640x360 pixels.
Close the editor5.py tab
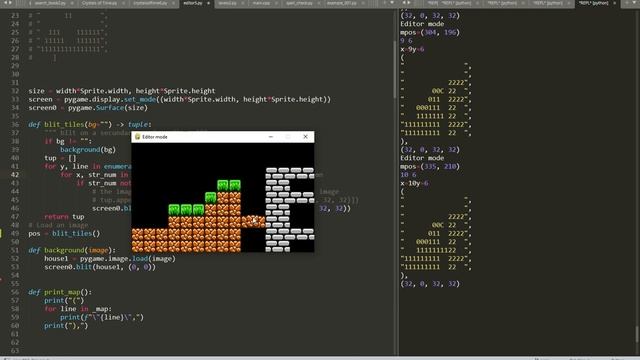[x=208, y=3]
